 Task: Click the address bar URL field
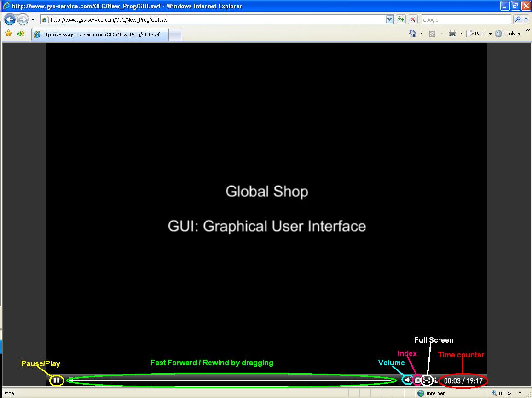tap(217, 20)
